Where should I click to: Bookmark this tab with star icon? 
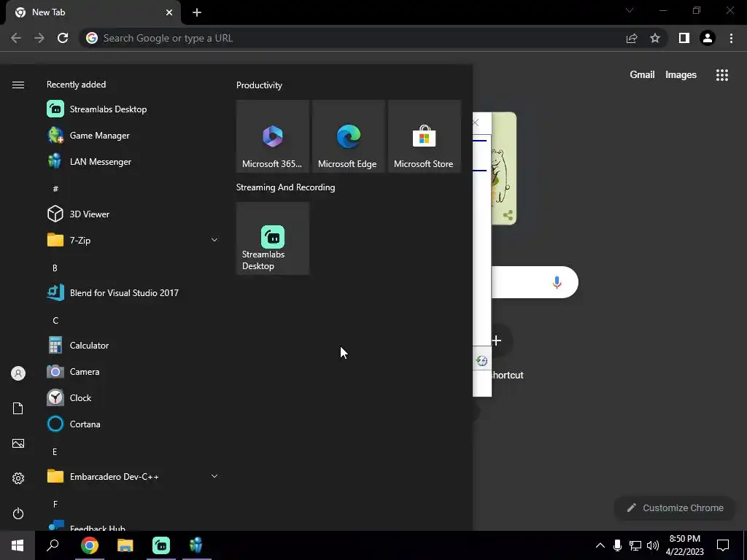[x=655, y=38]
